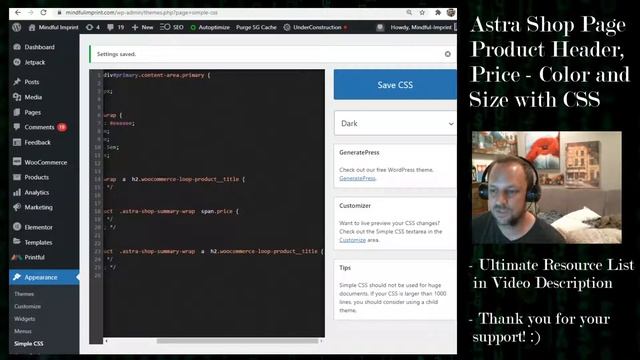This screenshot has height=360, width=640.
Task: Select the Appearance sidebar menu
Action: coord(44,277)
